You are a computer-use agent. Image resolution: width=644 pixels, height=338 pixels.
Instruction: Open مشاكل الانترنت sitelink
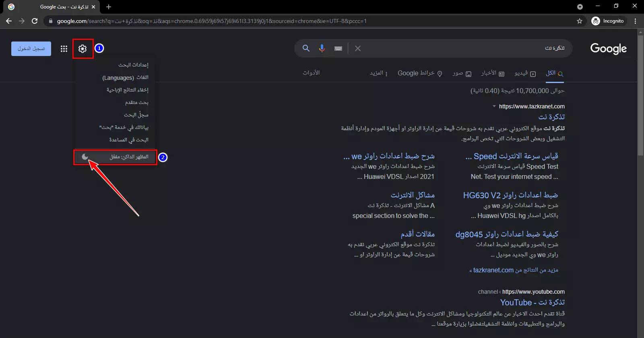tap(413, 195)
